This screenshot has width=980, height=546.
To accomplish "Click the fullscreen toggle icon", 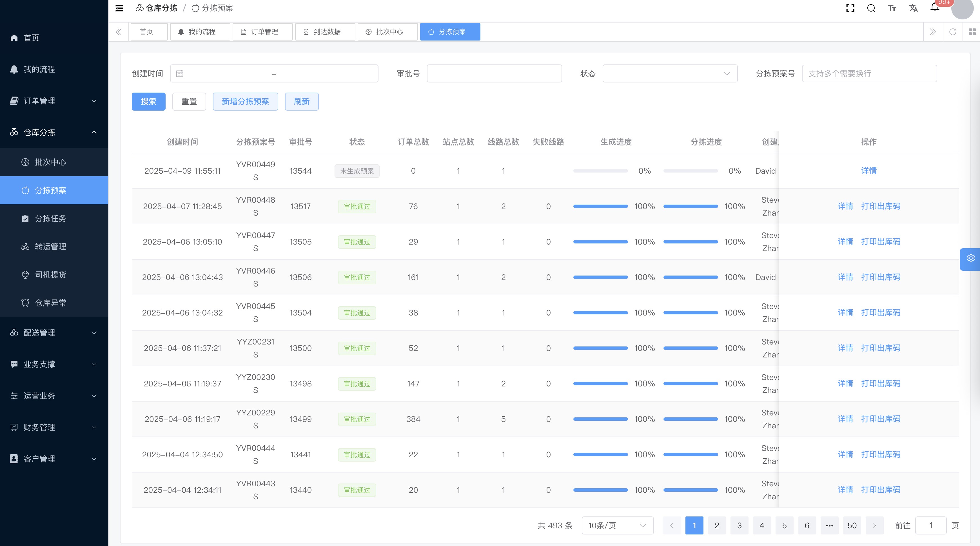I will click(850, 8).
